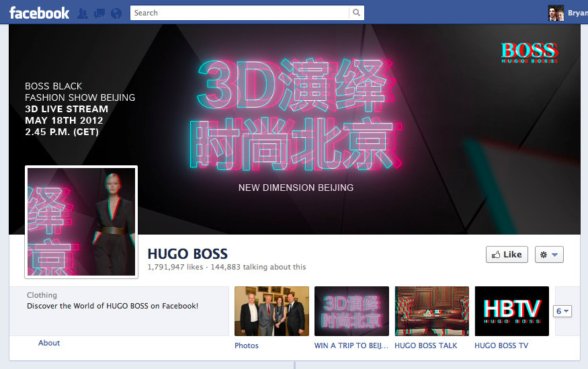
Task: Click in the Search input field
Action: click(x=239, y=13)
